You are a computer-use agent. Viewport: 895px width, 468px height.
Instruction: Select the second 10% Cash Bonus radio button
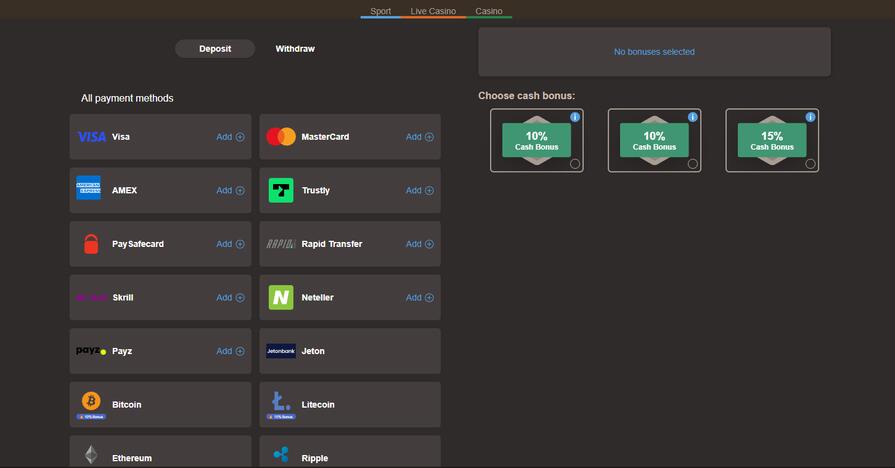click(692, 164)
